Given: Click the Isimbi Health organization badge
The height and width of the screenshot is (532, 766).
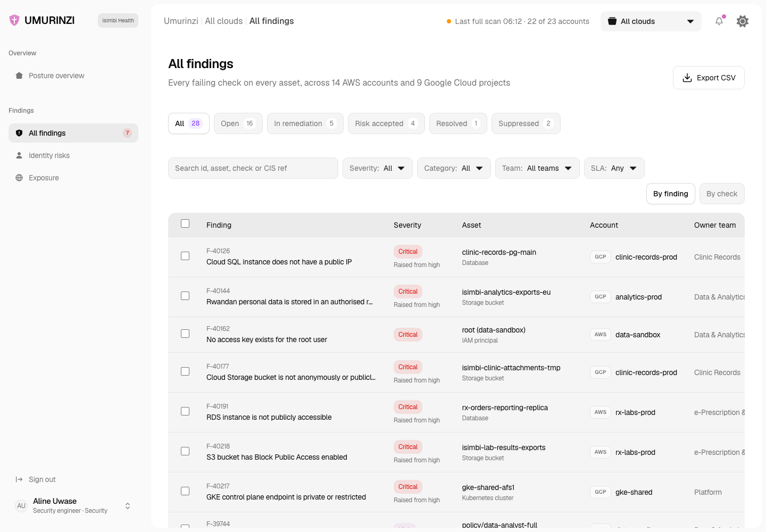Looking at the screenshot, I should point(118,20).
